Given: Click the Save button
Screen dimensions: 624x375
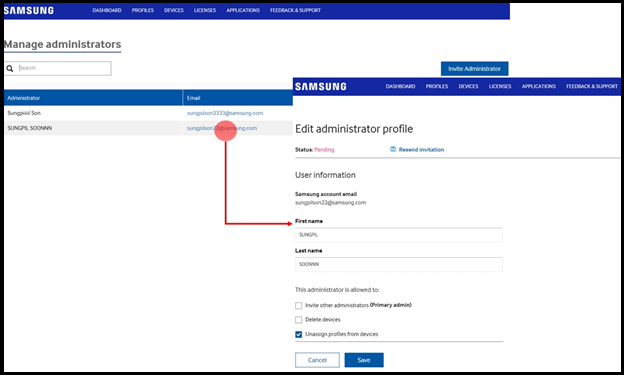Looking at the screenshot, I should pyautogui.click(x=364, y=360).
